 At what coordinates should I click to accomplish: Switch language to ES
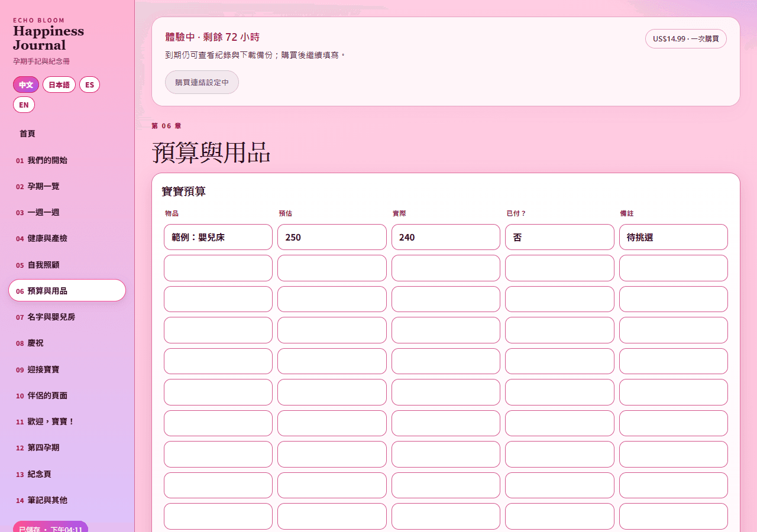click(89, 85)
